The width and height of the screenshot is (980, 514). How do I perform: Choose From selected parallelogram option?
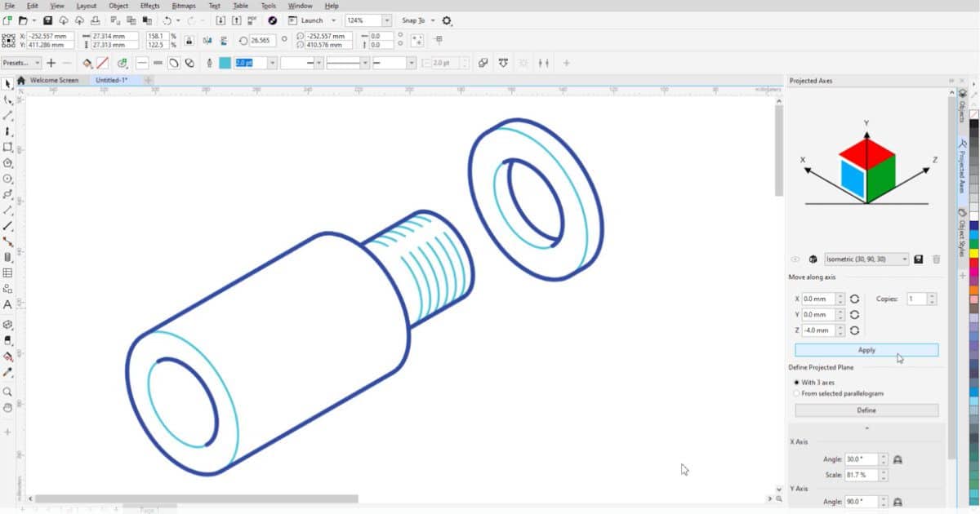point(796,393)
